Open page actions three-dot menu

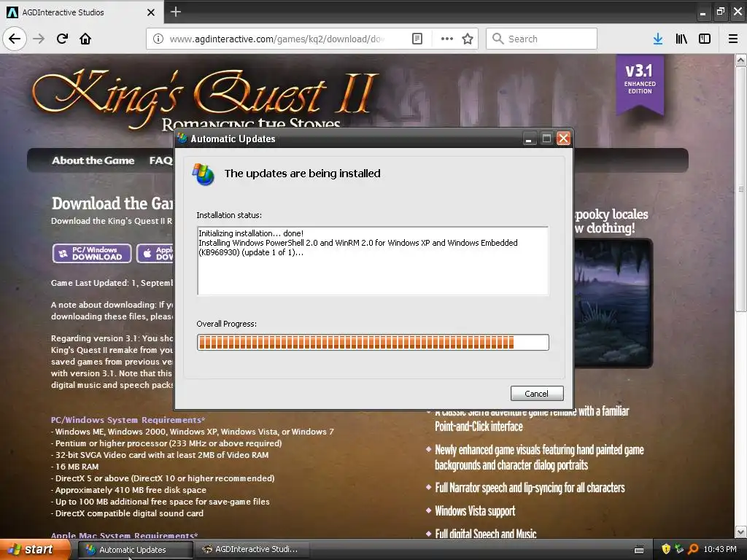pos(447,39)
